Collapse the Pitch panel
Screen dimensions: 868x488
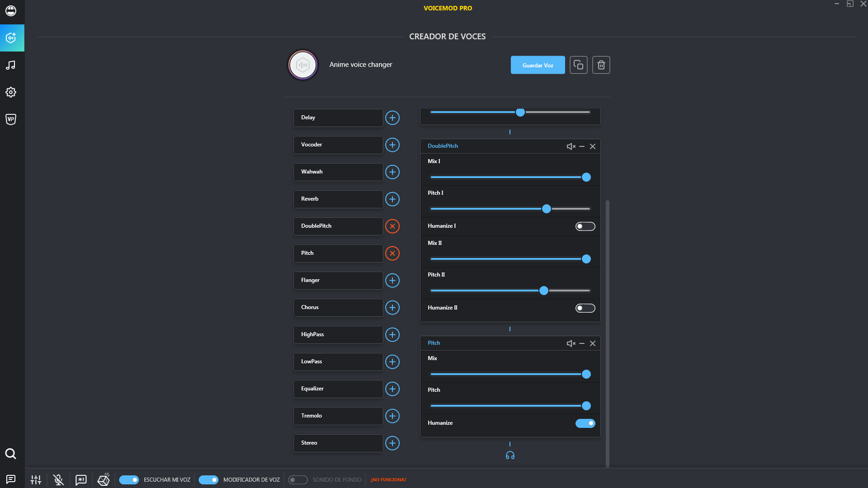coord(582,343)
